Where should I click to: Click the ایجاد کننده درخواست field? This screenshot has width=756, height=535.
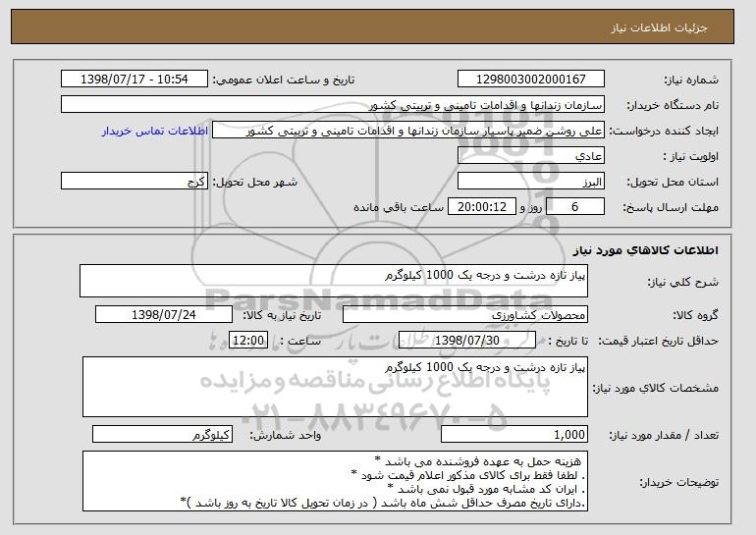click(x=408, y=131)
